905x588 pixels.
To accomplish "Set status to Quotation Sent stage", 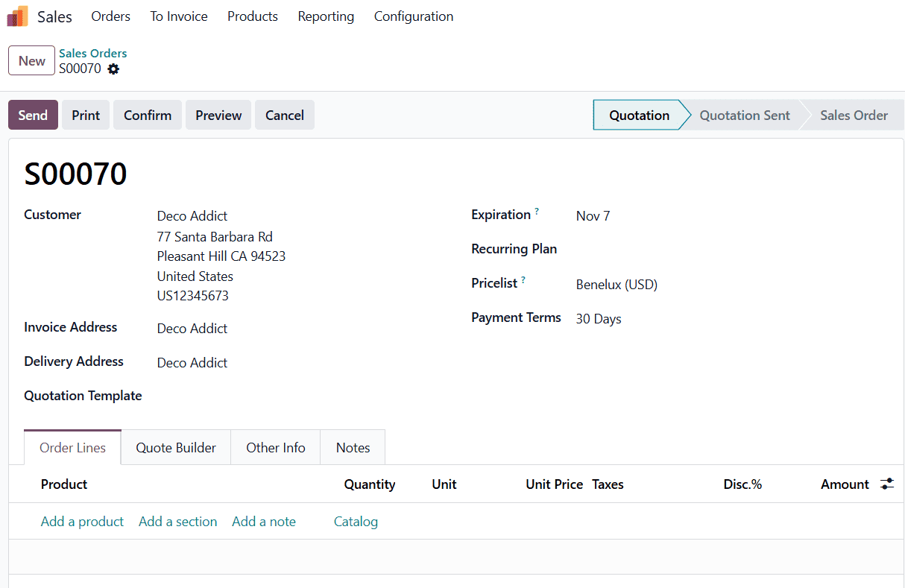I will (744, 116).
